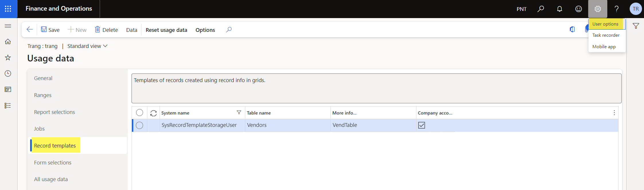Open the General tab
The image size is (644, 190).
[x=43, y=78]
